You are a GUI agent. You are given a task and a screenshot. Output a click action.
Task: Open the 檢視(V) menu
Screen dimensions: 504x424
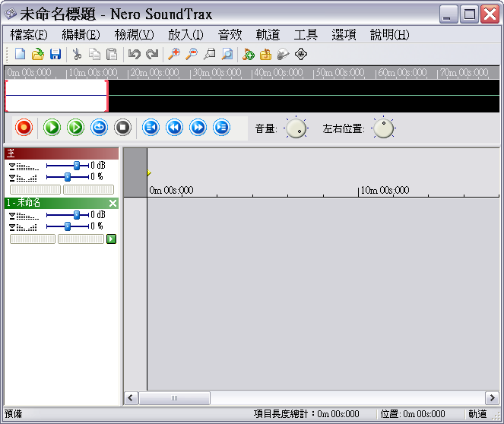(x=134, y=34)
